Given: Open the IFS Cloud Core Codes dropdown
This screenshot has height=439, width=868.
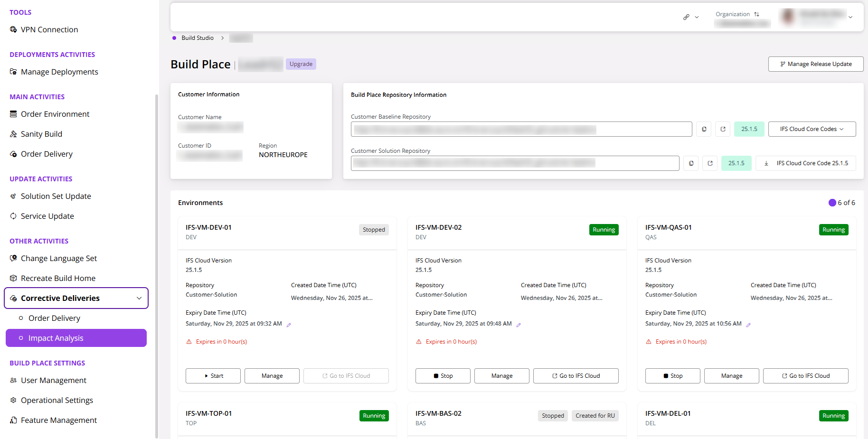Looking at the screenshot, I should pyautogui.click(x=812, y=129).
